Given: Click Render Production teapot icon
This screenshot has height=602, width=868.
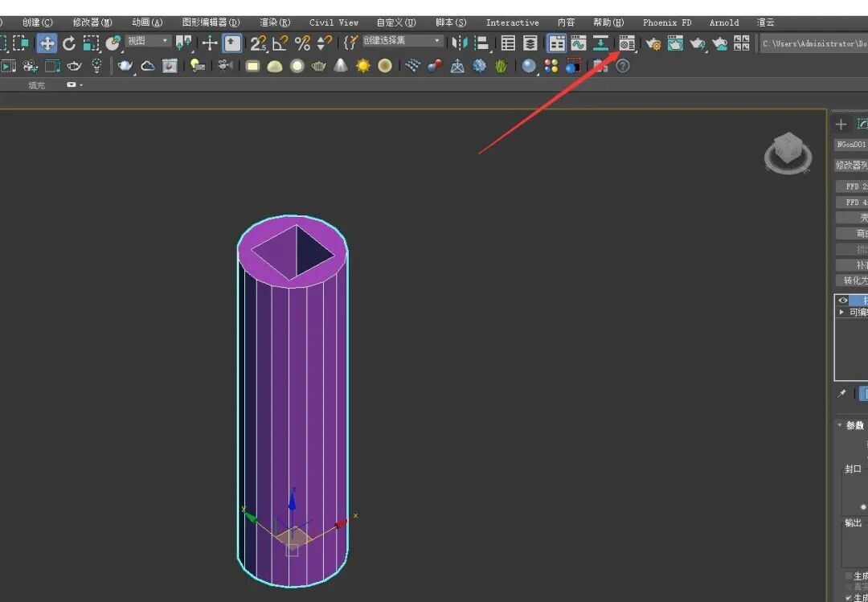Looking at the screenshot, I should (698, 43).
